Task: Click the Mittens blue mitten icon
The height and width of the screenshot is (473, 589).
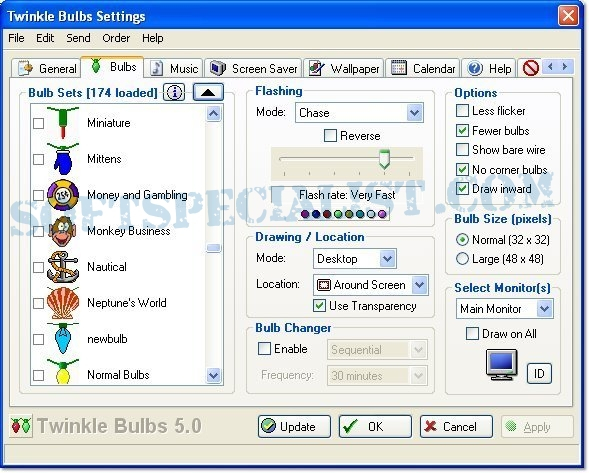Action: coord(63,159)
